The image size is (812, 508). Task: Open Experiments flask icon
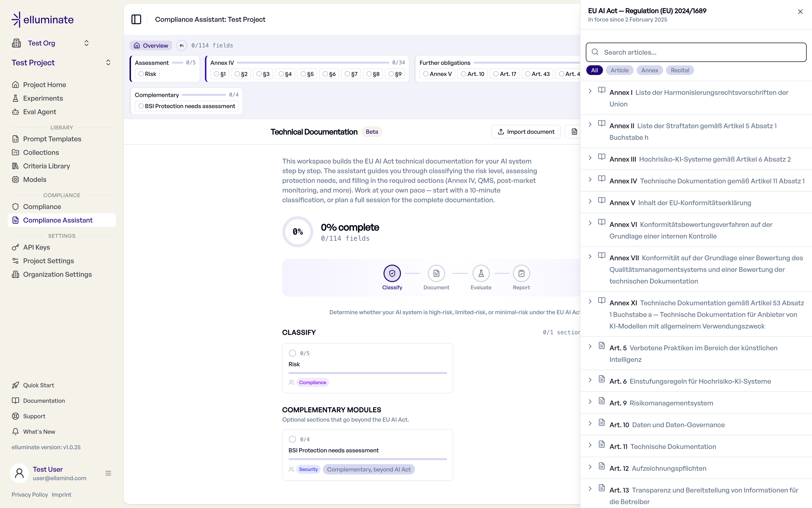pyautogui.click(x=15, y=98)
